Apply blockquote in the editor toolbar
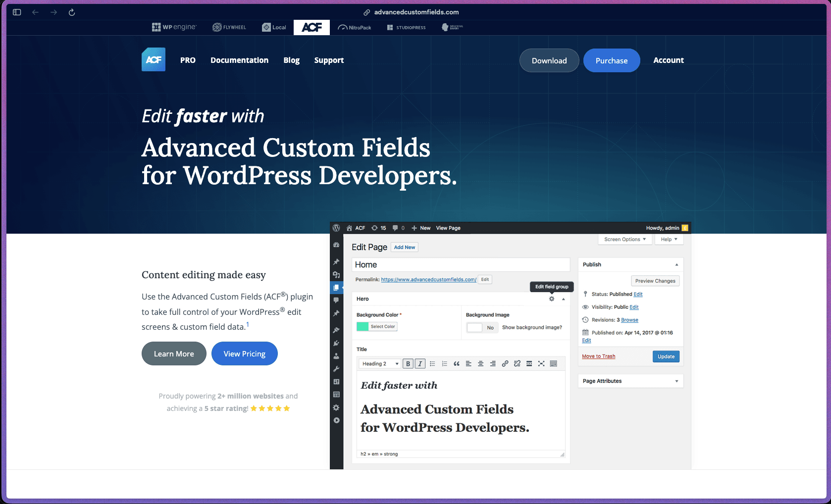 [x=457, y=363]
